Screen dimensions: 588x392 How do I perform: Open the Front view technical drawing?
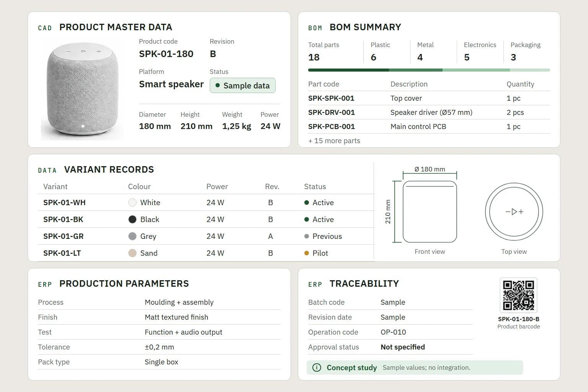[430, 212]
